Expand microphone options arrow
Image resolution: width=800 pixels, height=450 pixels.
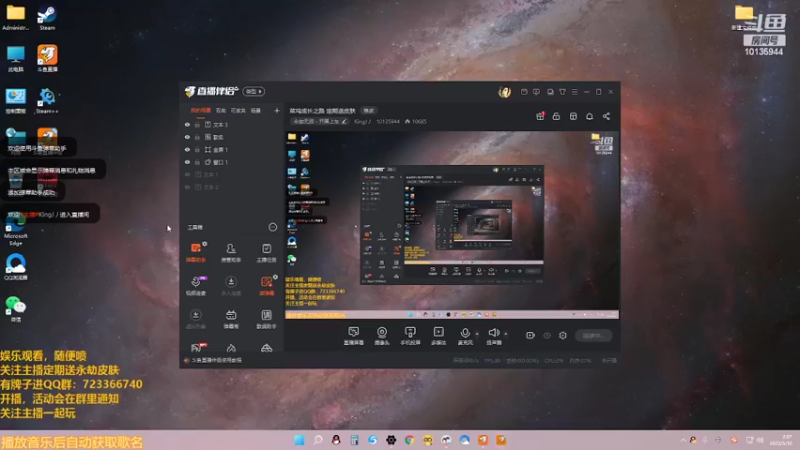click(x=477, y=334)
